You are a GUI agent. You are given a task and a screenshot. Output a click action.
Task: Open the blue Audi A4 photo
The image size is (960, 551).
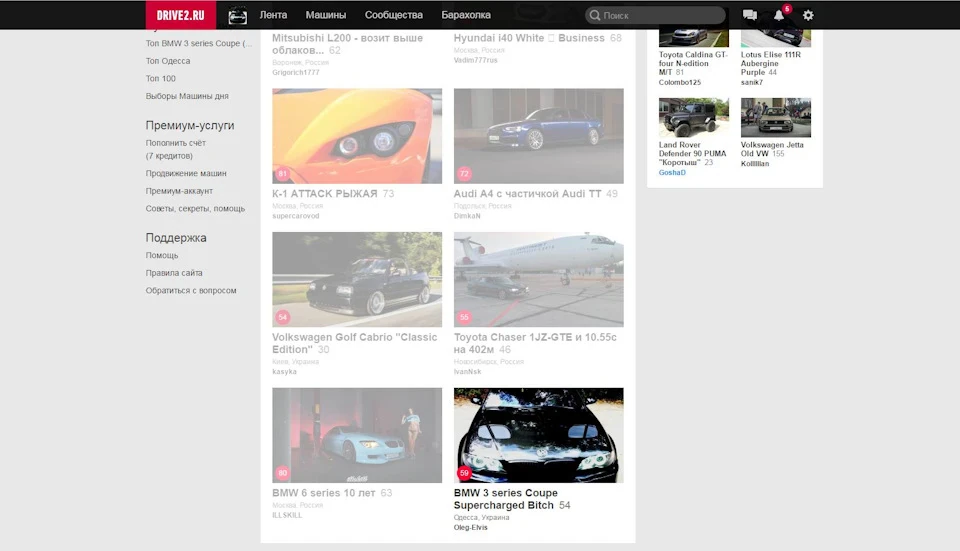coord(539,136)
